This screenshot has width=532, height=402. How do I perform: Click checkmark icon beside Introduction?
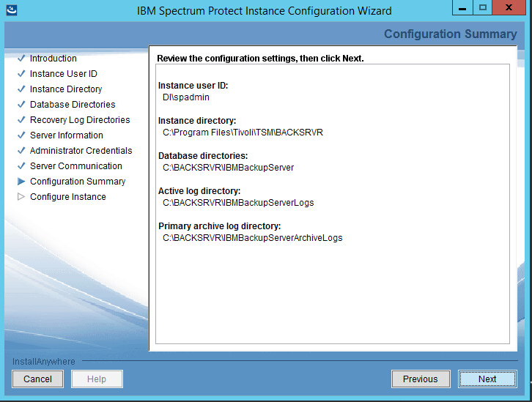coord(21,59)
